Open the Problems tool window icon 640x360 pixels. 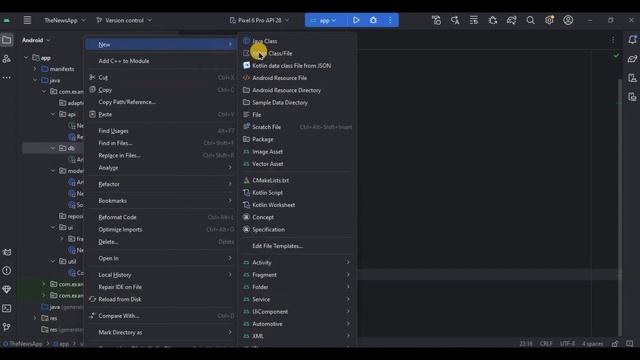coord(7,271)
